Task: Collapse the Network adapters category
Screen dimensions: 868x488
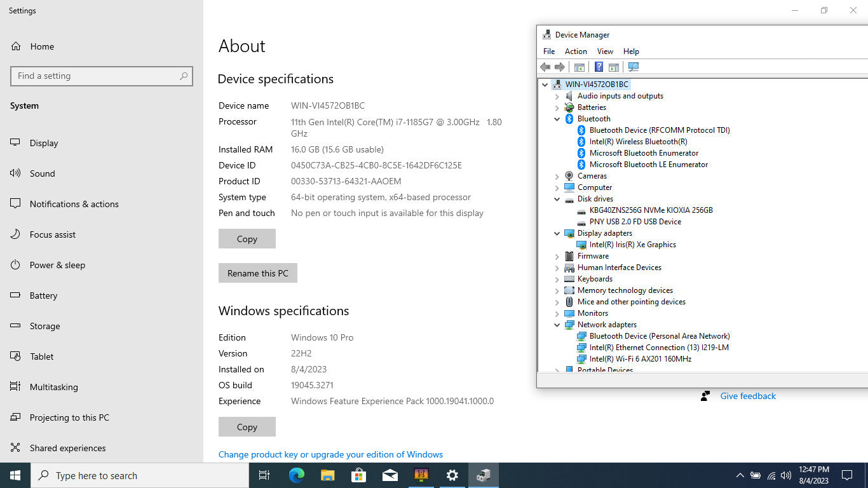Action: [557, 325]
